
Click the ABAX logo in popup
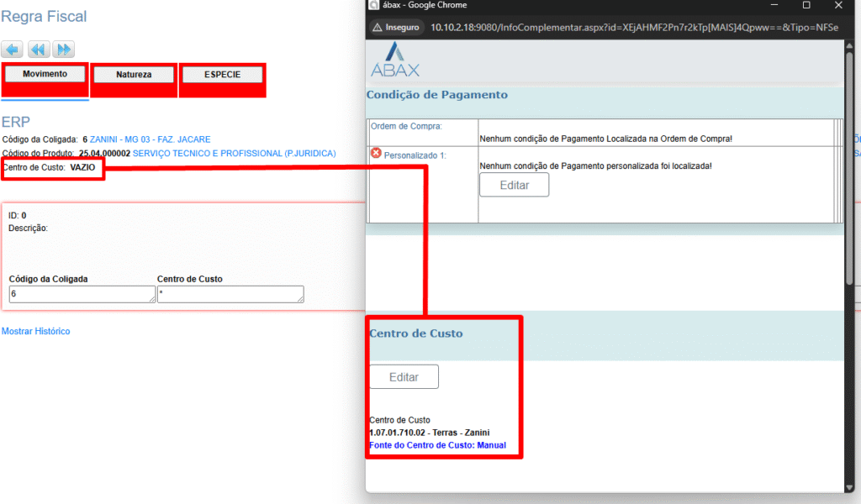coord(394,61)
